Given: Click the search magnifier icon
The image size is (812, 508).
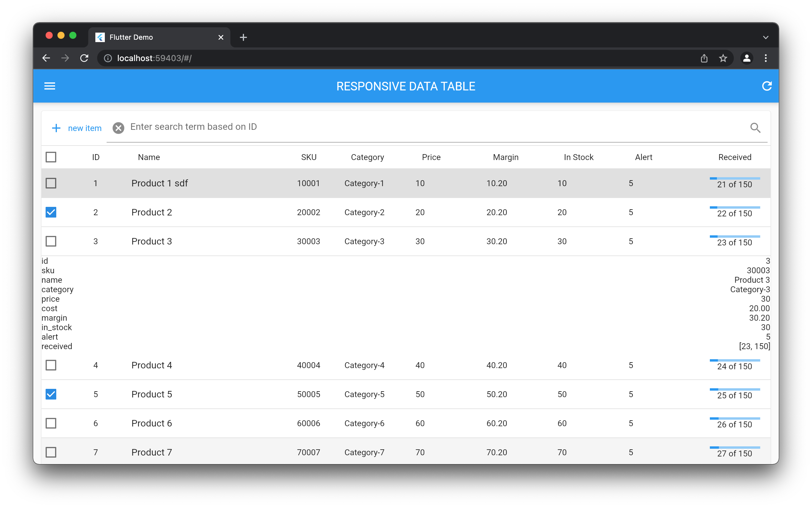Looking at the screenshot, I should [755, 128].
